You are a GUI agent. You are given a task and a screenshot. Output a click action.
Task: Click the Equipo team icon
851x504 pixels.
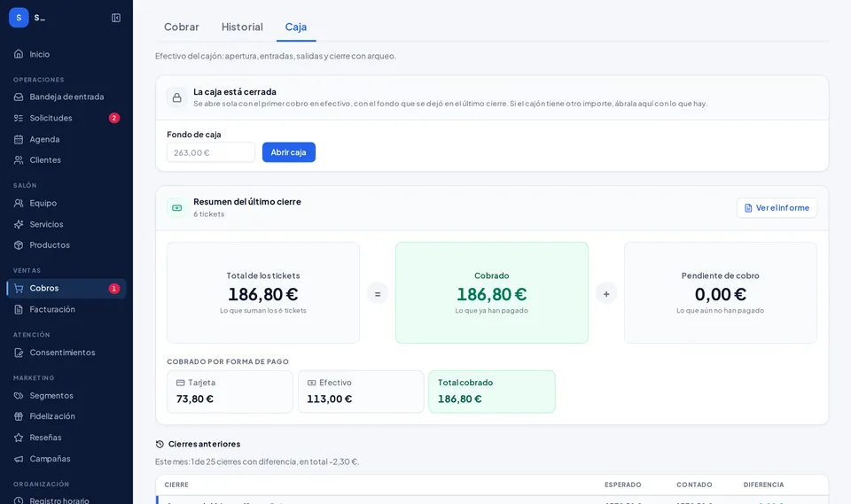click(x=19, y=203)
